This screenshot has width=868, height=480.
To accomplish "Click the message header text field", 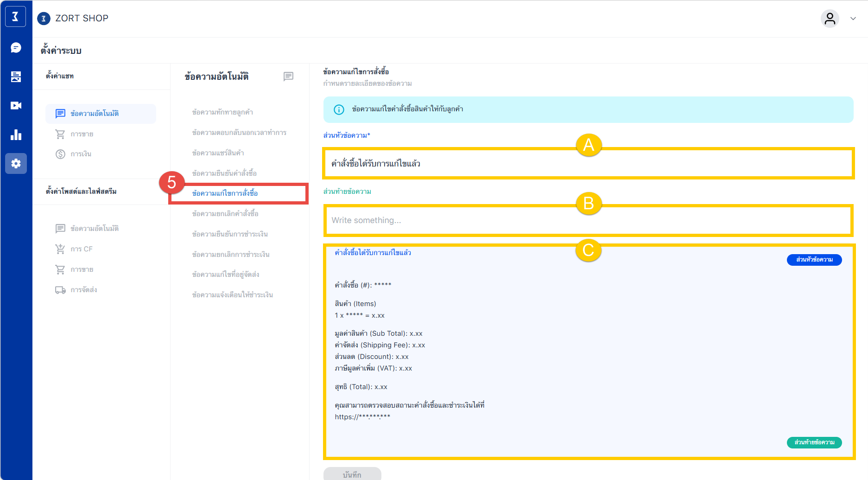I will point(588,164).
